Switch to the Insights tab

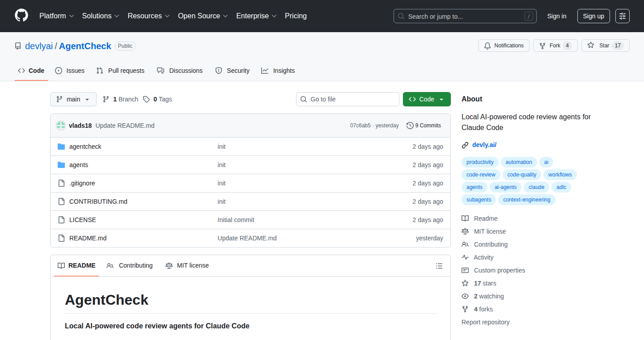tap(278, 71)
